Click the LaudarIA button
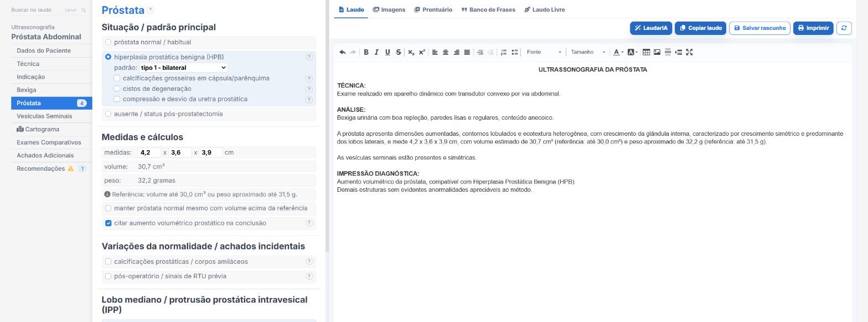 [651, 28]
